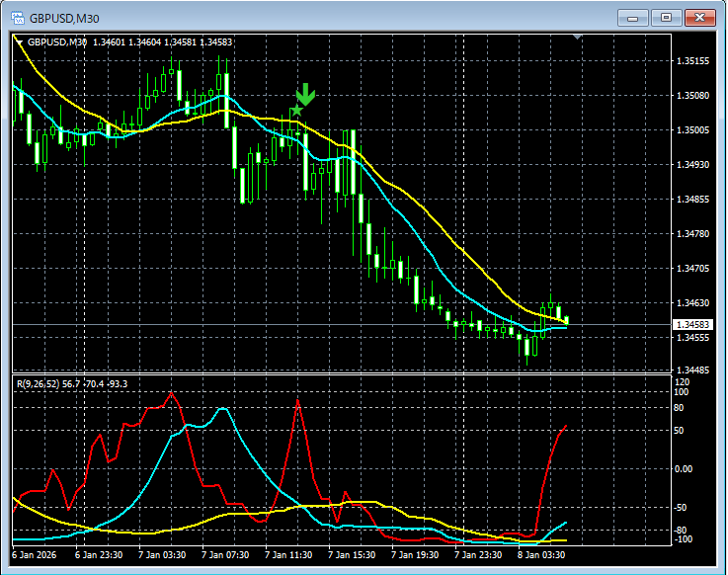Click the green down arrow sell signal
The height and width of the screenshot is (575, 728).
(x=305, y=94)
